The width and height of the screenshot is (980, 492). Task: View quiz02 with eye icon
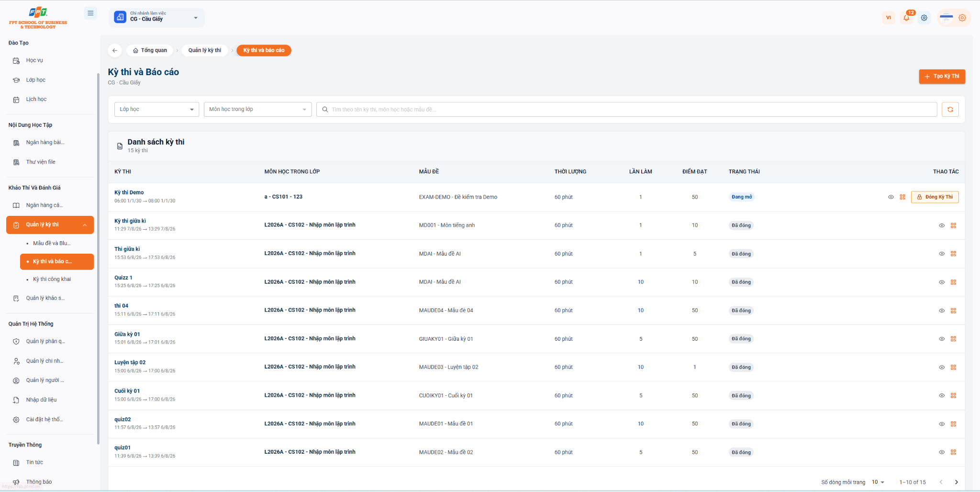point(942,424)
